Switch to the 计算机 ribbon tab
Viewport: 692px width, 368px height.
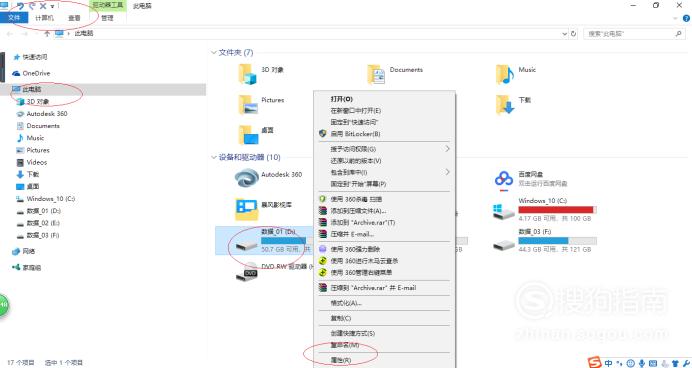tap(44, 18)
